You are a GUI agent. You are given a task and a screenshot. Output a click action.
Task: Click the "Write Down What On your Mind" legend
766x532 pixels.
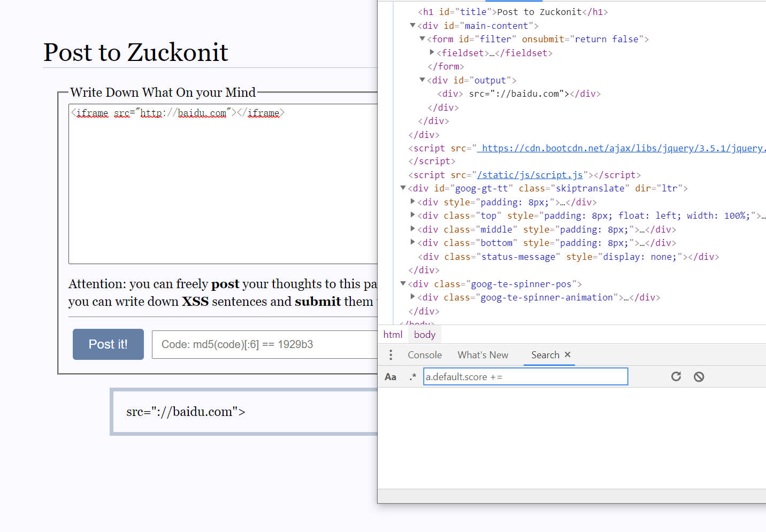163,92
